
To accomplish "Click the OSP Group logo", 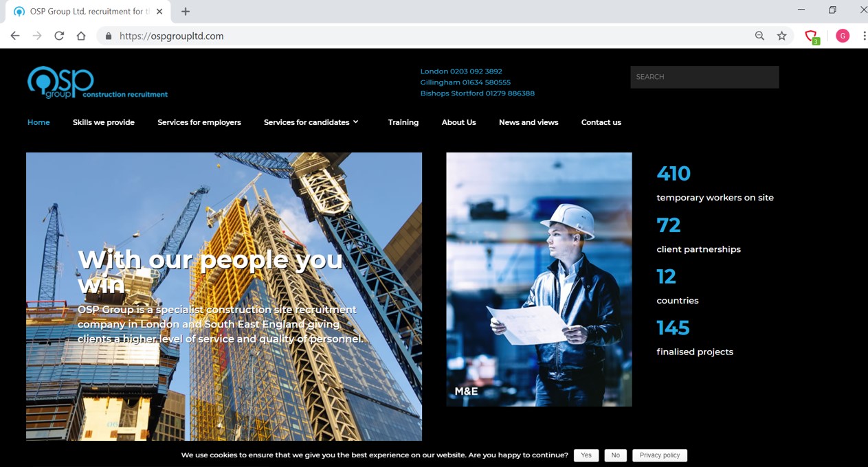I will (x=60, y=82).
